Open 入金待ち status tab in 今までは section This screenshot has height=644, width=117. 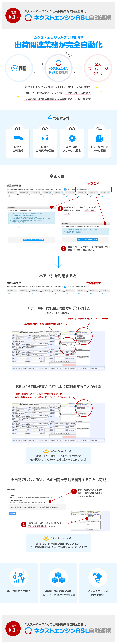(x=34, y=193)
